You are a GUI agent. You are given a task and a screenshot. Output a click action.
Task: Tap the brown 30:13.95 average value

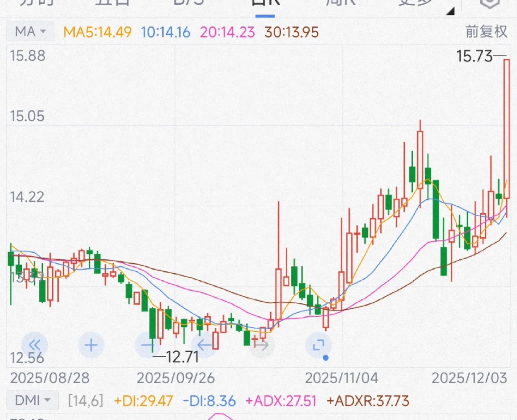point(292,32)
